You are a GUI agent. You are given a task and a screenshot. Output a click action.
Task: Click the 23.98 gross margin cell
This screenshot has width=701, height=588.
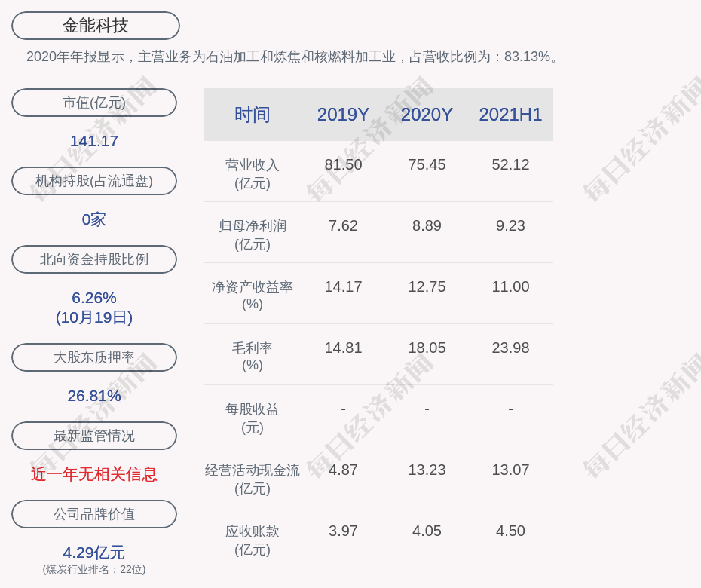pyautogui.click(x=510, y=348)
